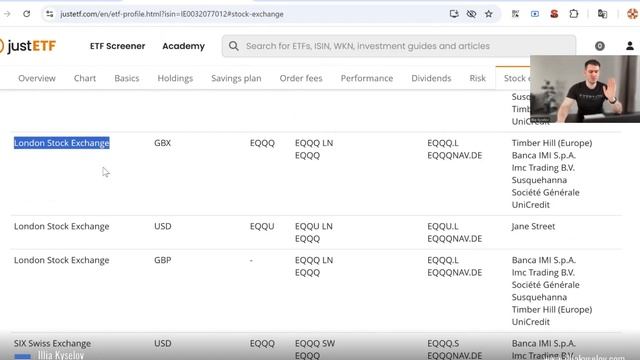Viewport: 640px width, 360px height.
Task: Click the round settings icon near search
Action: (600, 46)
